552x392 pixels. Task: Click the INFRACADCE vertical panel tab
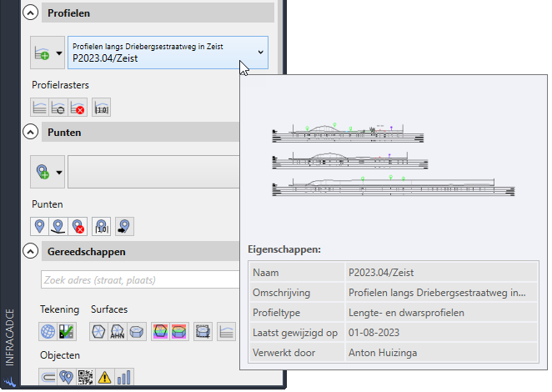(9, 334)
